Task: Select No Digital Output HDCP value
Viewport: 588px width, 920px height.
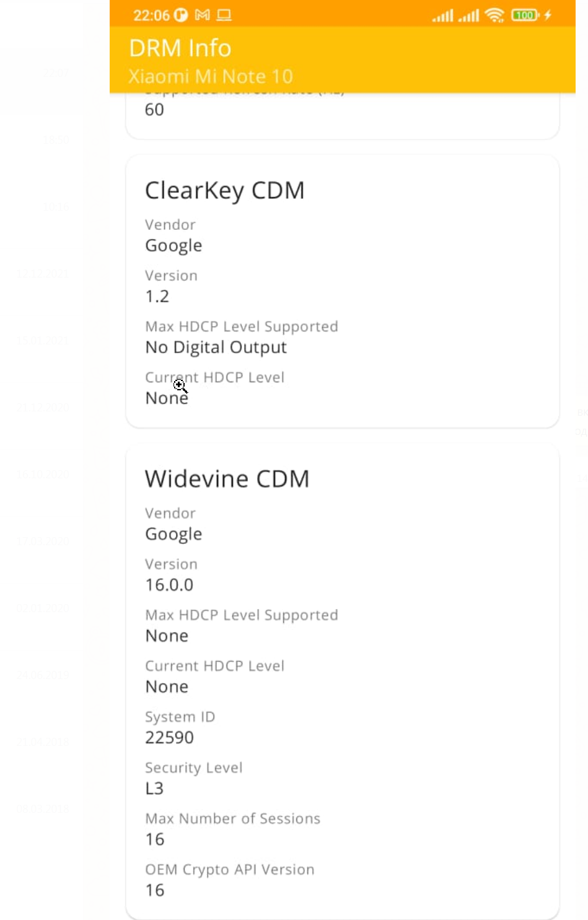Action: [x=216, y=347]
